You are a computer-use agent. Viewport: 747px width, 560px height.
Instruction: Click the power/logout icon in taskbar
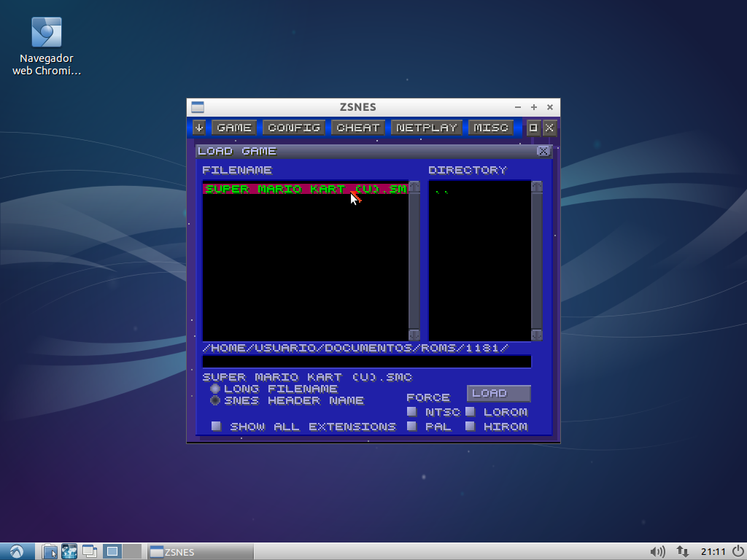click(x=738, y=552)
